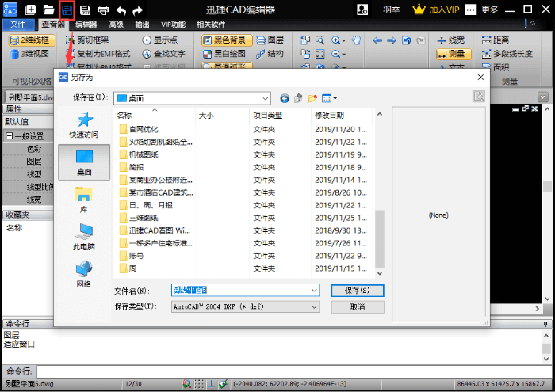555x392 pixels.
Task: Toggle 2维线框 view mode
Action: tap(30, 40)
